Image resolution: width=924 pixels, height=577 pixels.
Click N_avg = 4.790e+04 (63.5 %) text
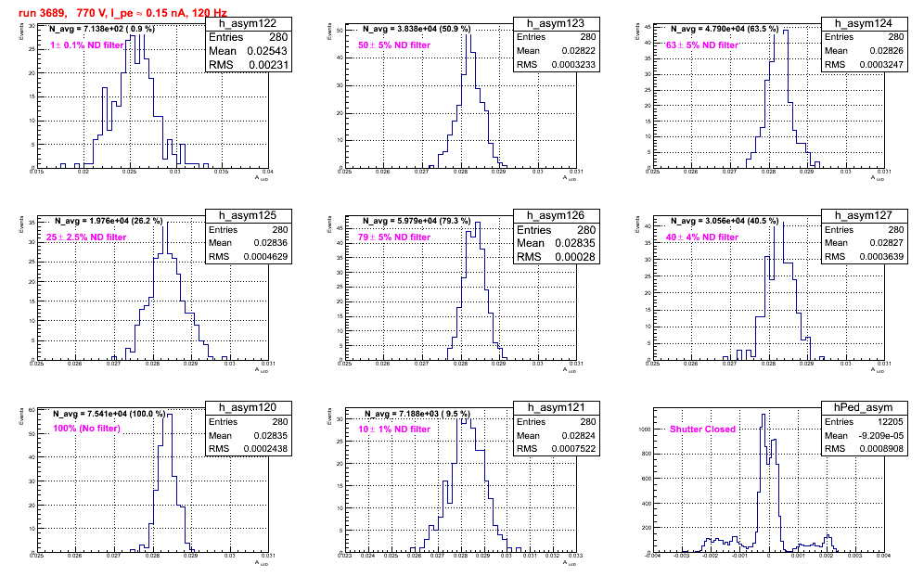tap(725, 28)
